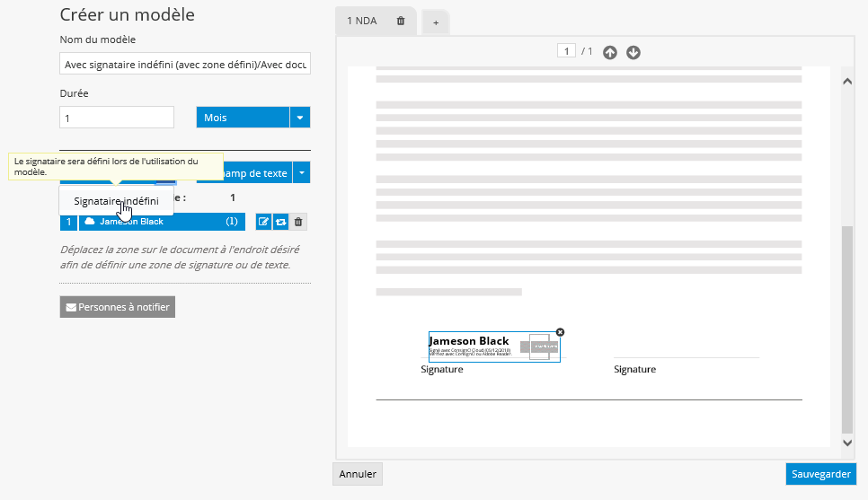Delete the Jameson Black signer with trash icon
The width and height of the screenshot is (868, 500).
(299, 222)
